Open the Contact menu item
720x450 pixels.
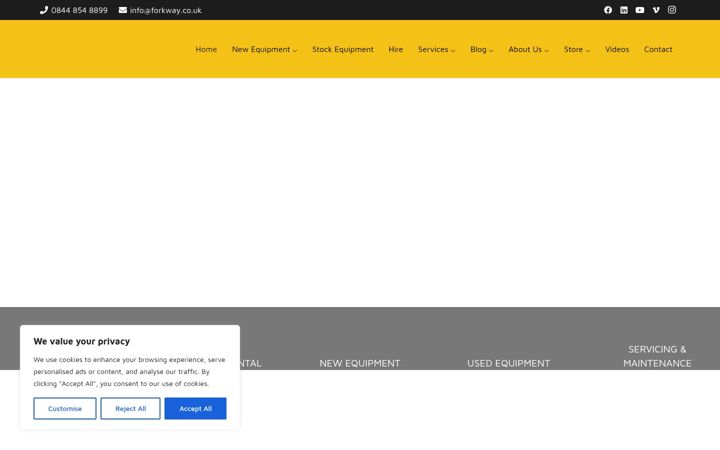[x=658, y=49]
